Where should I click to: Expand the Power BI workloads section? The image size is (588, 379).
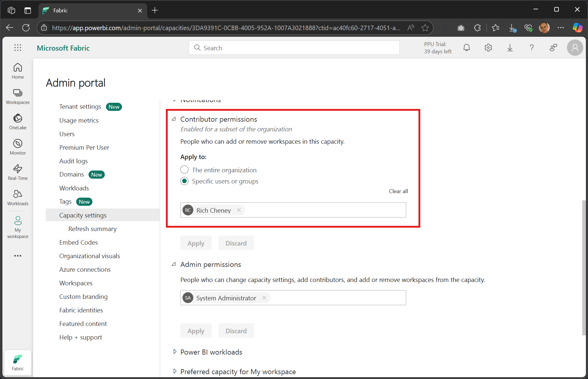coord(175,352)
